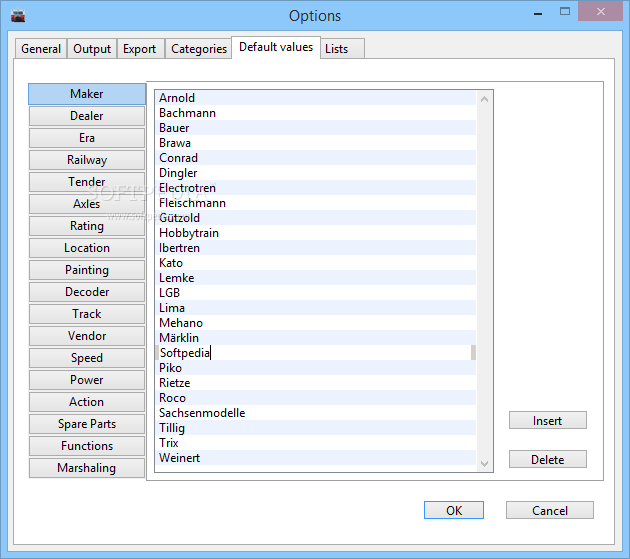The image size is (630, 559).
Task: Click the Tender button
Action: click(x=87, y=182)
